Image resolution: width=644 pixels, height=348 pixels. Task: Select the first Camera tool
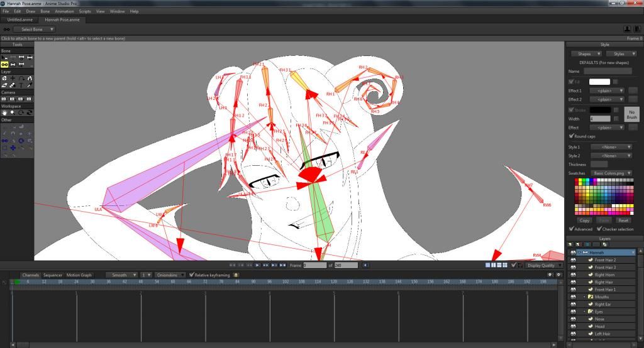4,99
